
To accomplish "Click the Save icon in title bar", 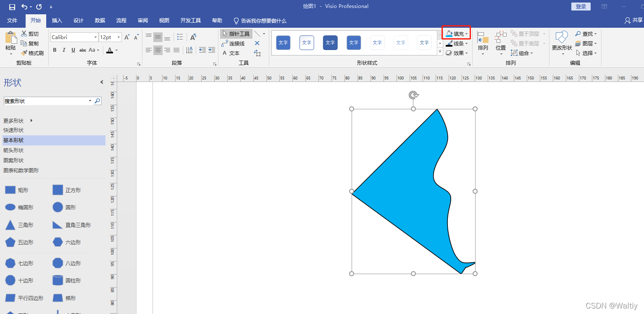I will (12, 7).
